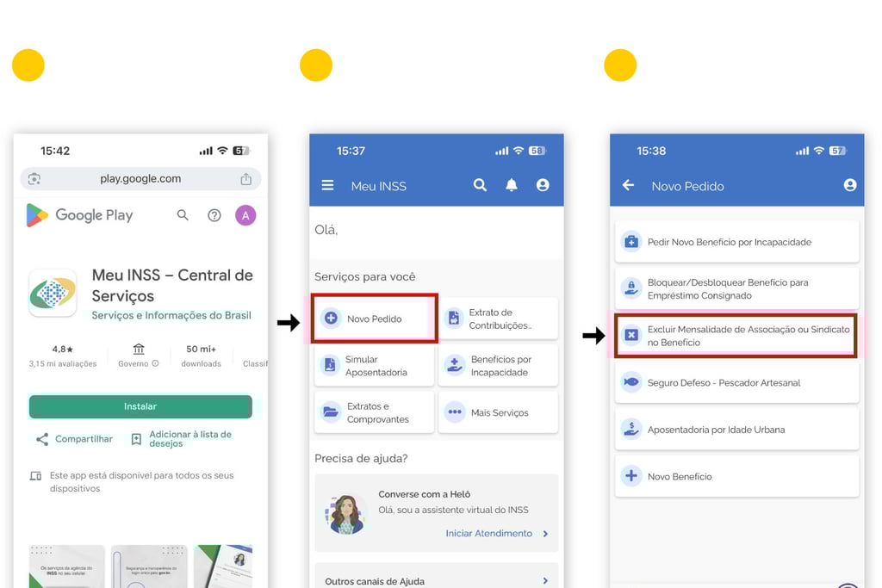This screenshot has width=882, height=588.
Task: Tap the Wi-Fi icon in the 15:37 status bar
Action: point(519,151)
